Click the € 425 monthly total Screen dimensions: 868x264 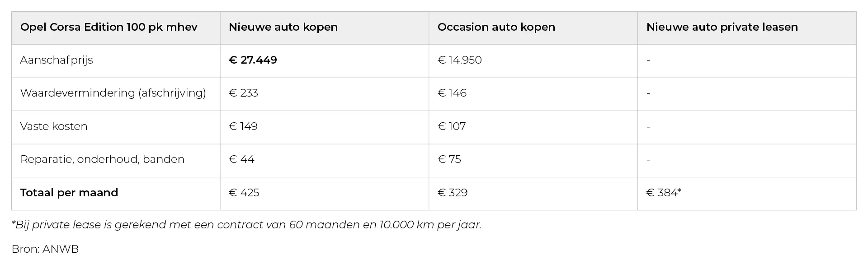[x=244, y=193]
